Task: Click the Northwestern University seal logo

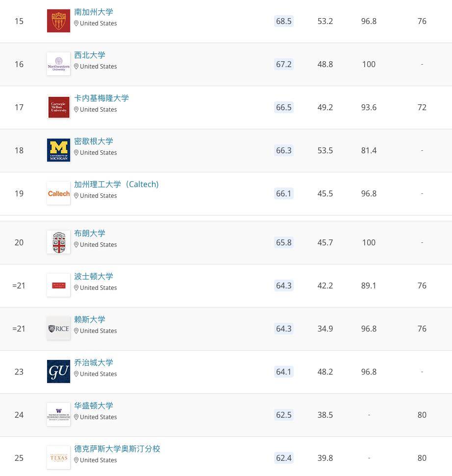Action: point(58,64)
